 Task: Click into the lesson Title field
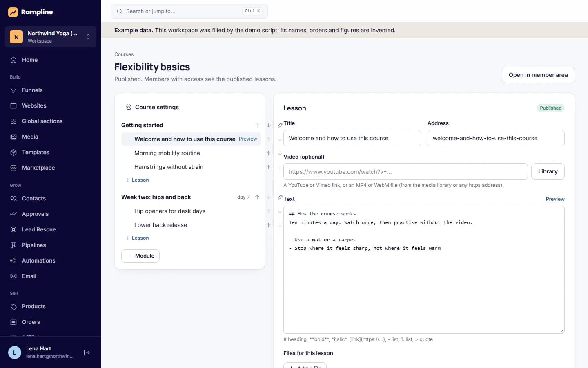tap(352, 138)
